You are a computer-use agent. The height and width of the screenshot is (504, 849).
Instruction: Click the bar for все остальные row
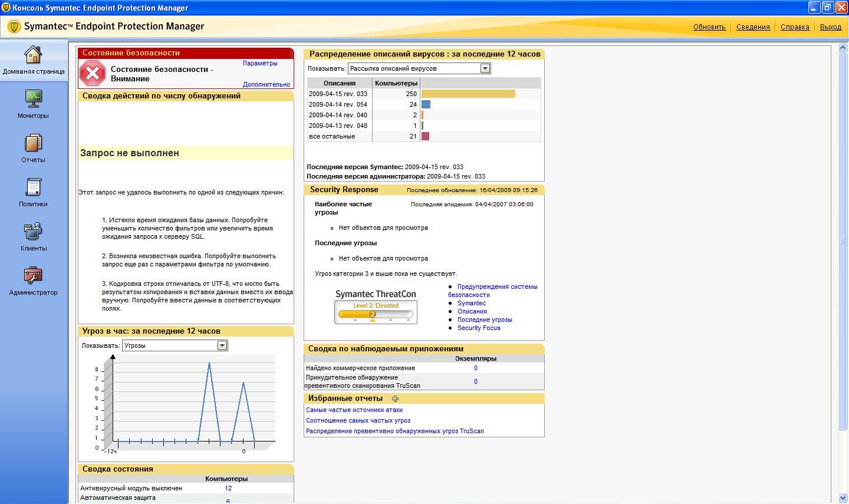click(x=425, y=136)
